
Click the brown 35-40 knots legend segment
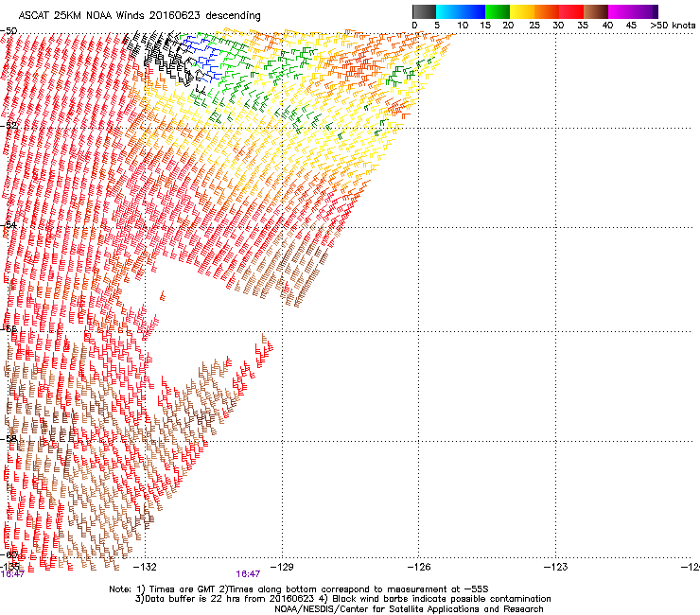596,11
